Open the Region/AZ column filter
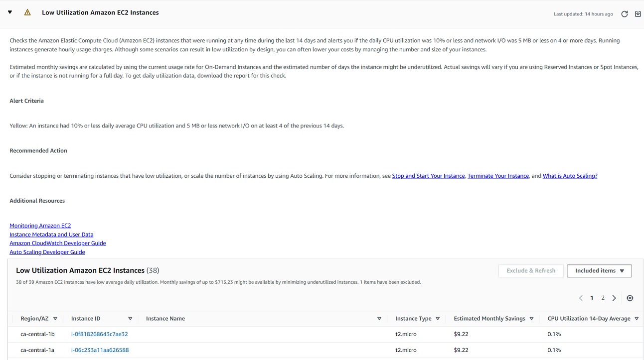 [x=55, y=318]
